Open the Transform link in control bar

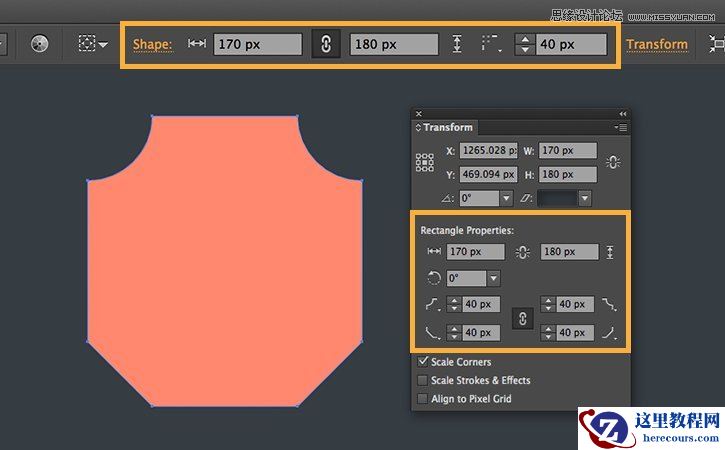(x=657, y=44)
